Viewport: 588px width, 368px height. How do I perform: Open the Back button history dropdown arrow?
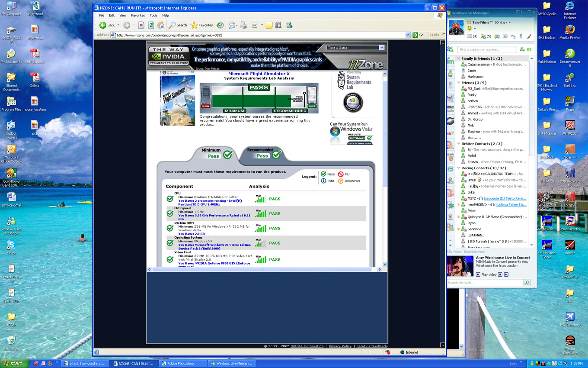click(118, 25)
